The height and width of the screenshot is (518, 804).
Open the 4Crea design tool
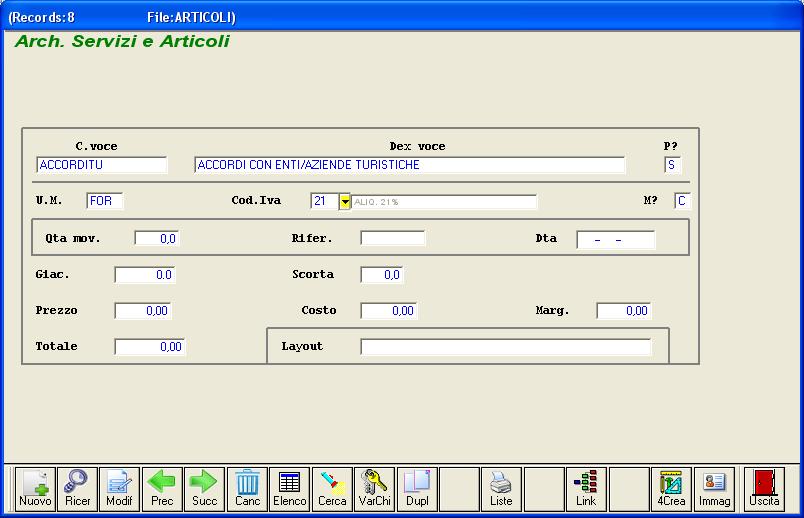point(671,489)
